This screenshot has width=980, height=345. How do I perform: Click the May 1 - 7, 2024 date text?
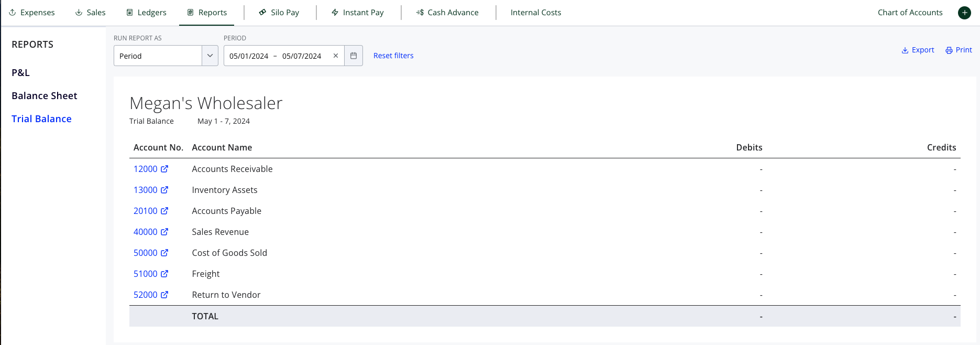click(224, 121)
